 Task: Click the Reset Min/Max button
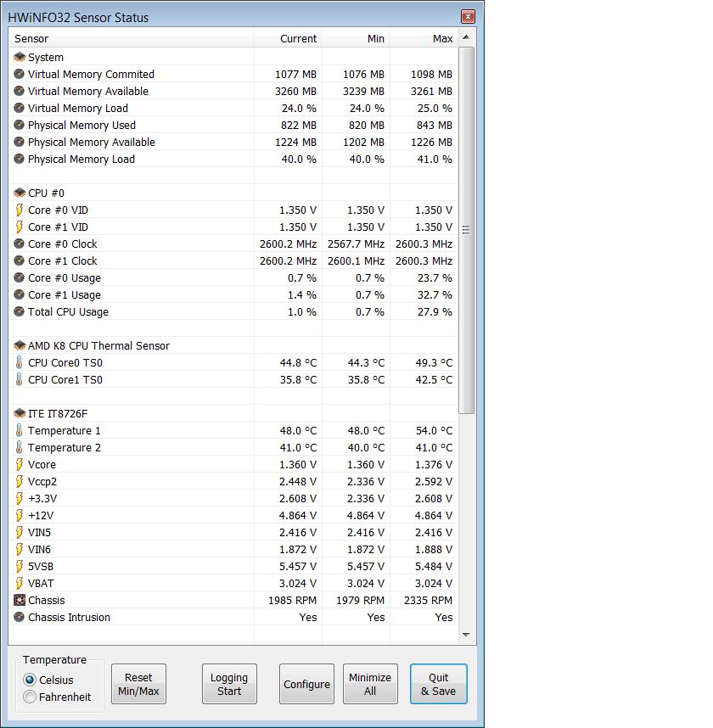[x=138, y=684]
